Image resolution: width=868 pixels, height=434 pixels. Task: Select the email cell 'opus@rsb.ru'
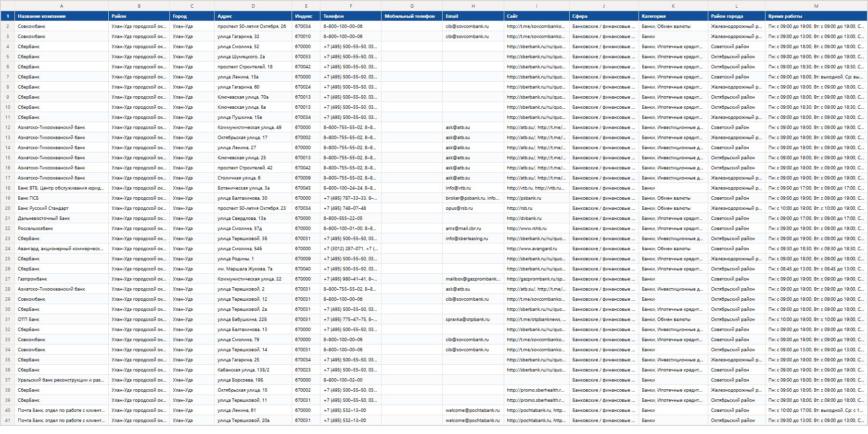[x=473, y=208]
